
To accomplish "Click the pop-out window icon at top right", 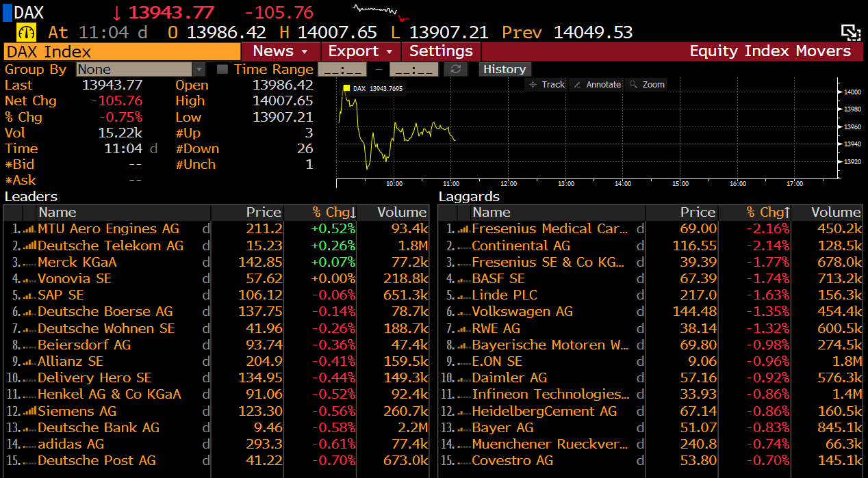I will tap(850, 32).
